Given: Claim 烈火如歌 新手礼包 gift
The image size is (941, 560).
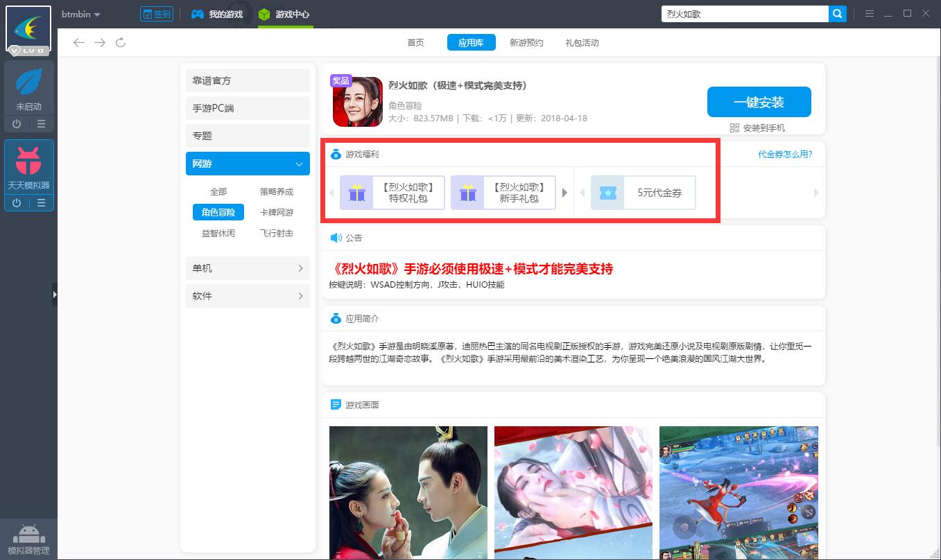Looking at the screenshot, I should [x=503, y=193].
